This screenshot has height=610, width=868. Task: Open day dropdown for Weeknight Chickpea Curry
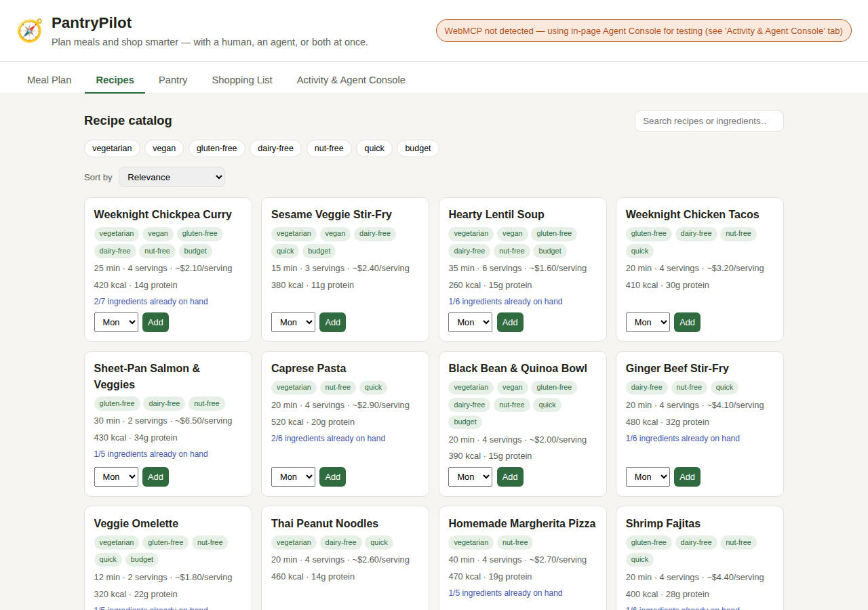(116, 322)
